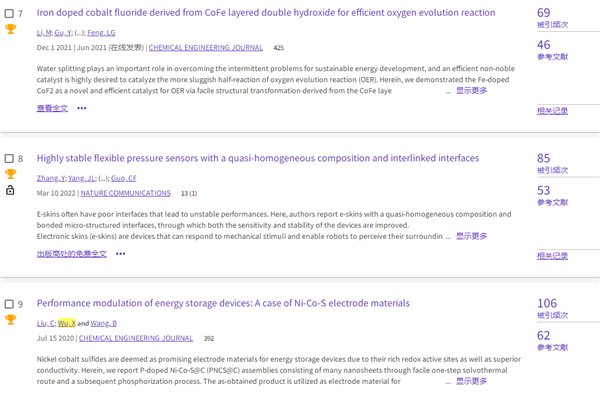Open the 106 citation count on record 9
Image resolution: width=600 pixels, height=393 pixels.
[x=547, y=303]
